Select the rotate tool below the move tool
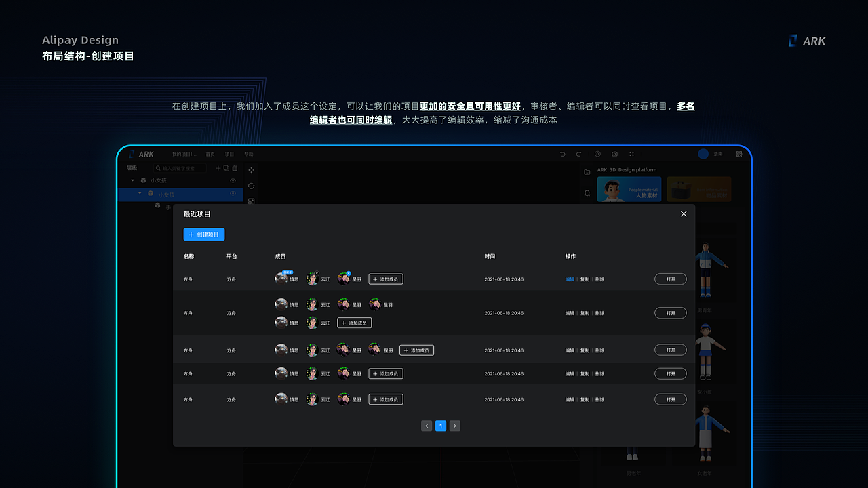Screen dimensions: 868x488 tap(252, 186)
